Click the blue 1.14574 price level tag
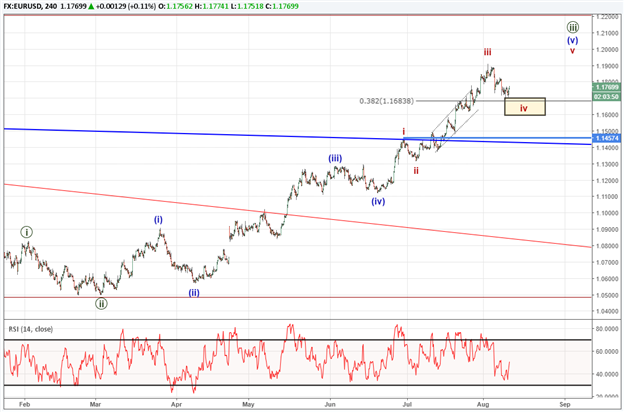Viewport: 624px width, 412px height. [x=606, y=138]
